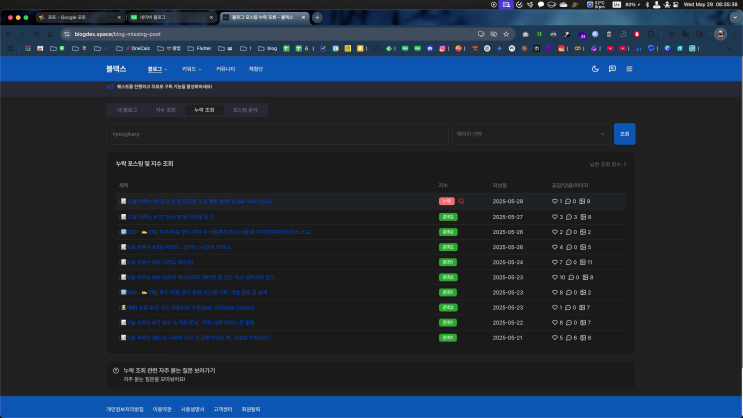Click the date 2025-05-22 in the table
The width and height of the screenshot is (743, 418).
(507, 323)
